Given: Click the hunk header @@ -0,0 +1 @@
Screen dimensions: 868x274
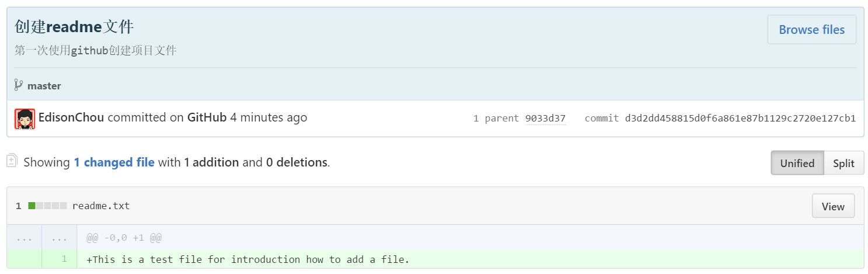Looking at the screenshot, I should click(124, 238).
